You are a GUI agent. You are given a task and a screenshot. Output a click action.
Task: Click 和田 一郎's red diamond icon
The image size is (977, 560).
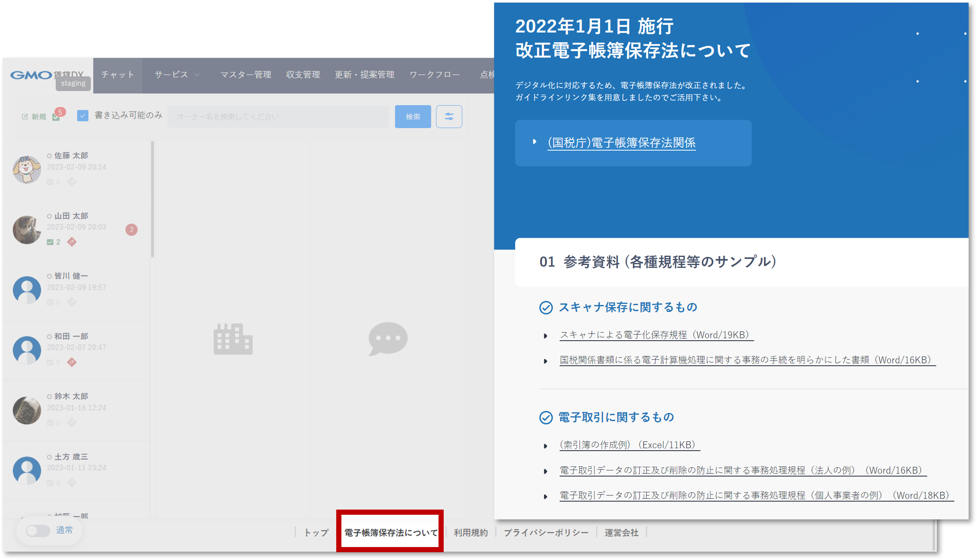pyautogui.click(x=72, y=362)
